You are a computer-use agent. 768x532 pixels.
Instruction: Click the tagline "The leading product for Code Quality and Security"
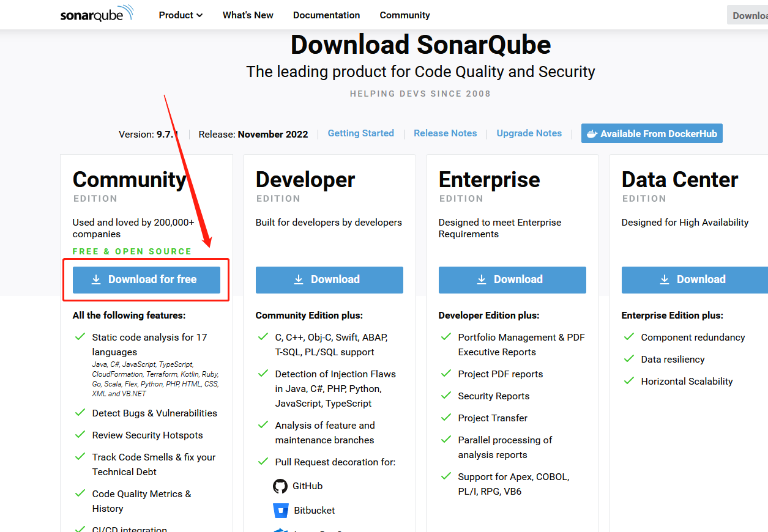tap(421, 72)
